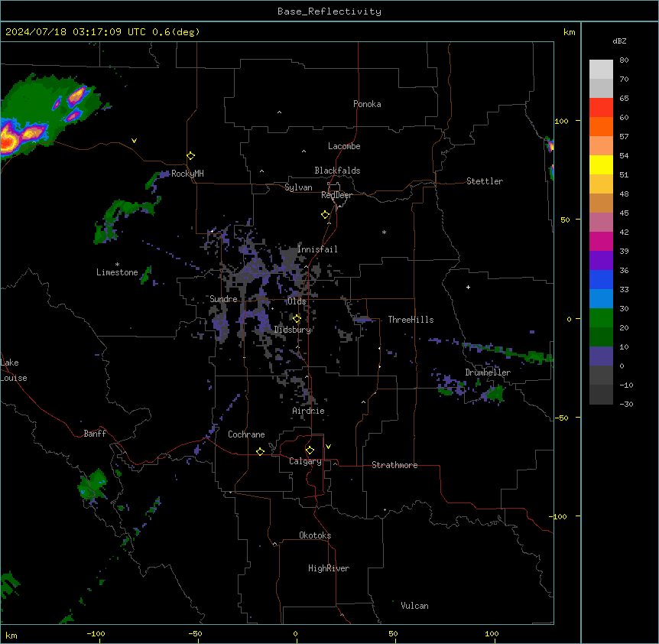The height and width of the screenshot is (644, 659).
Task: Click the Calgary label
Action: click(305, 461)
